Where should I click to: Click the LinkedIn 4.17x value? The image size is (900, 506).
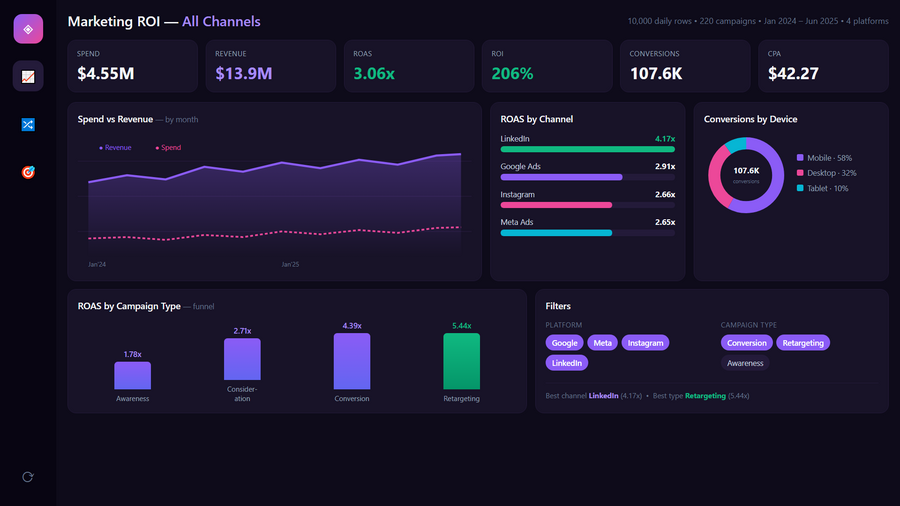point(665,139)
